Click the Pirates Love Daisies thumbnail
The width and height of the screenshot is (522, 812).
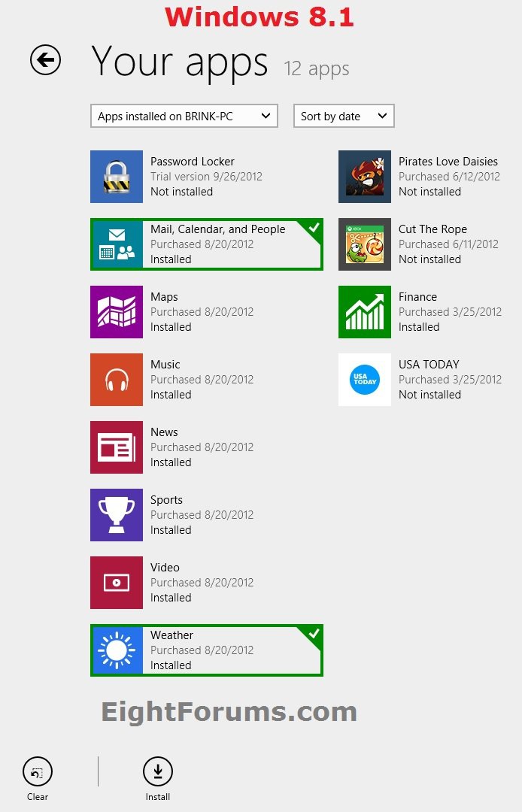(x=365, y=177)
